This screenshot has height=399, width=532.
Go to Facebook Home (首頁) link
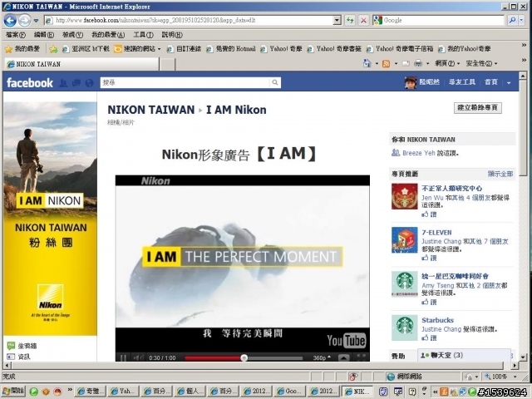click(491, 82)
